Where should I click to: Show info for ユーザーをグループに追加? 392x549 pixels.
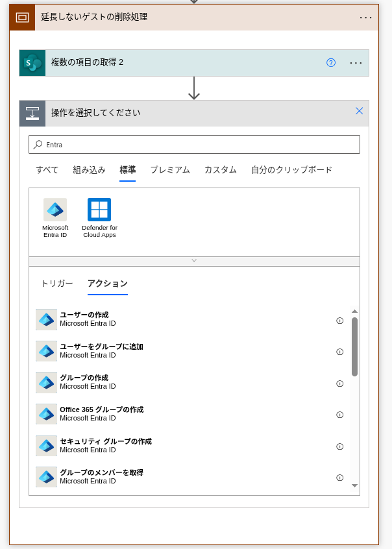340,352
